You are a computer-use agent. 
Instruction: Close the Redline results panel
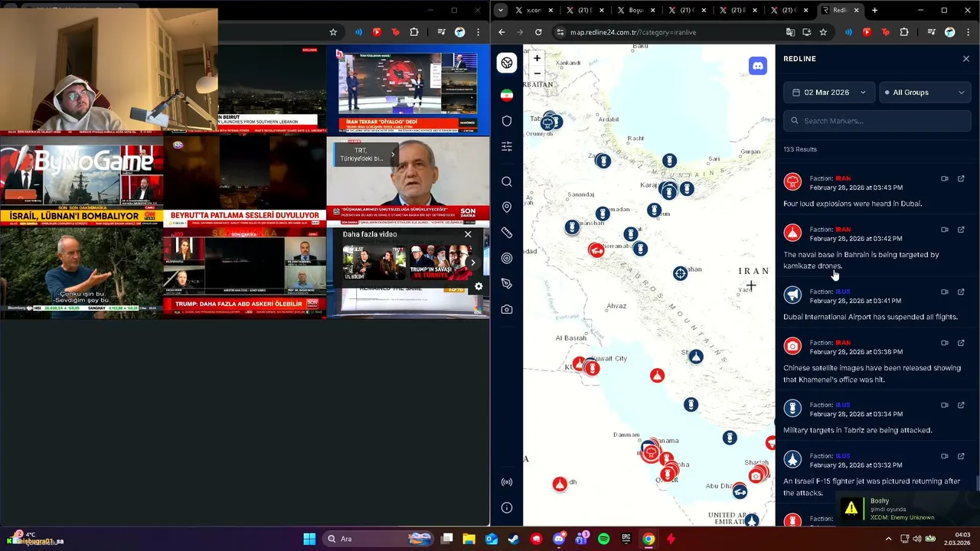point(965,59)
